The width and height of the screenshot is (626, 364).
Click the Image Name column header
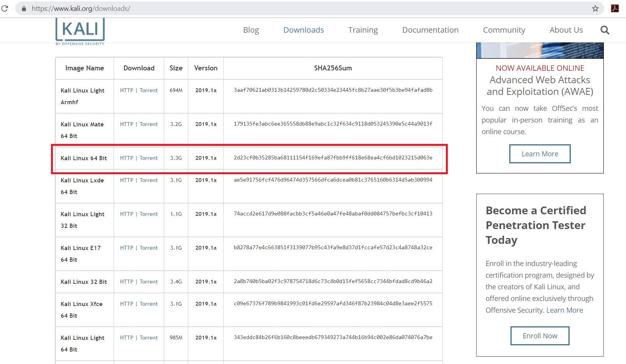84,68
